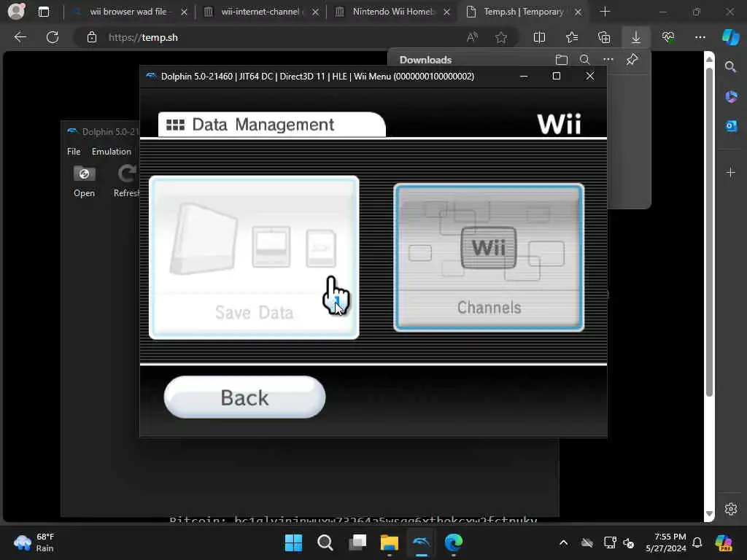This screenshot has width=747, height=560.
Task: Search downloads in Downloads panel
Action: pos(584,60)
